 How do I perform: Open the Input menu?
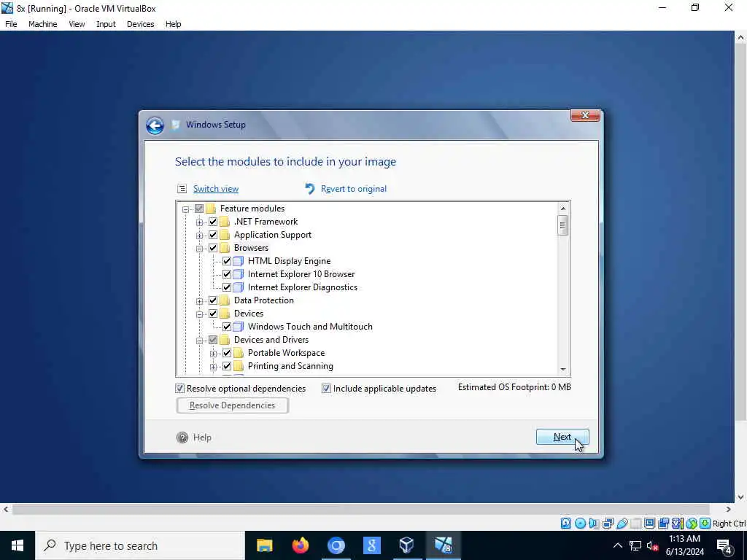click(106, 24)
